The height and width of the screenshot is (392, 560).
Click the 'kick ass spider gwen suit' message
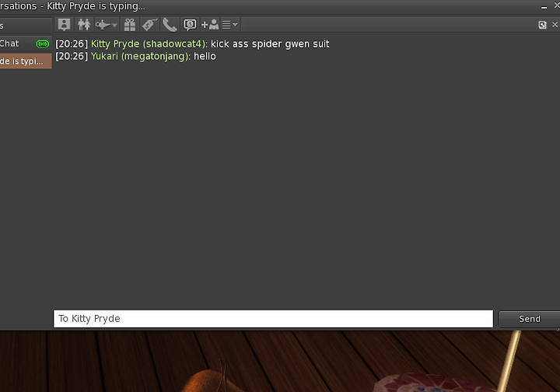click(x=270, y=44)
